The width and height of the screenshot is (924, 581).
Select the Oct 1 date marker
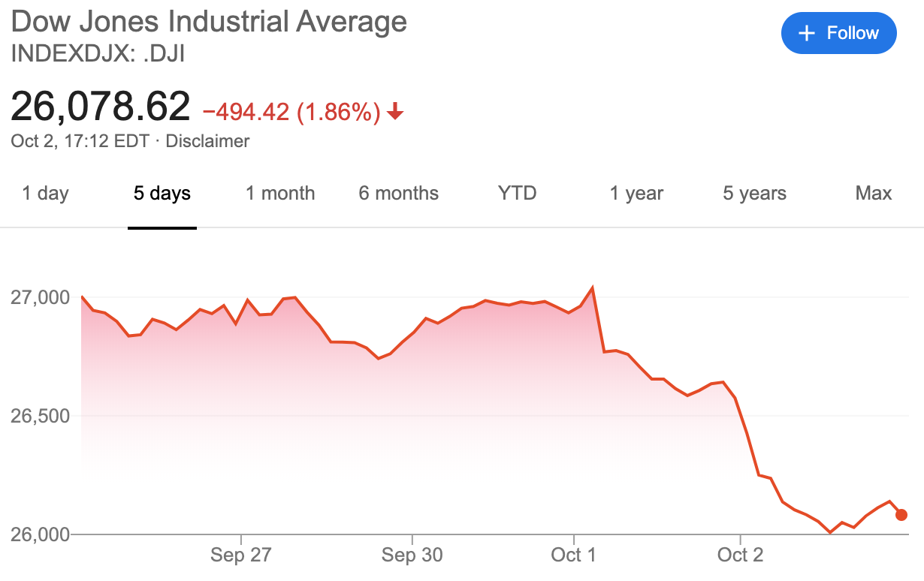573,555
